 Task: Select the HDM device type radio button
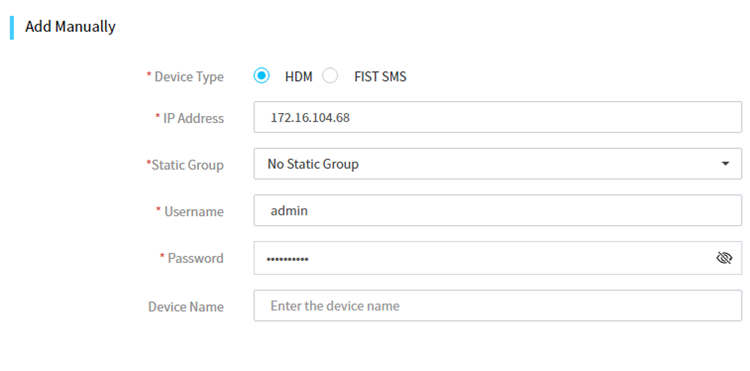point(261,76)
